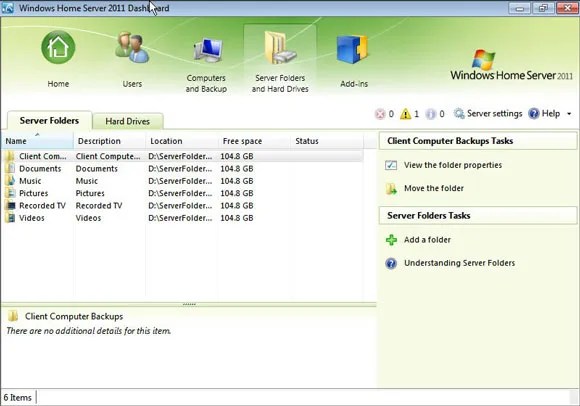Click Videos row 104.8 GB free space
580x406 pixels.
point(237,218)
